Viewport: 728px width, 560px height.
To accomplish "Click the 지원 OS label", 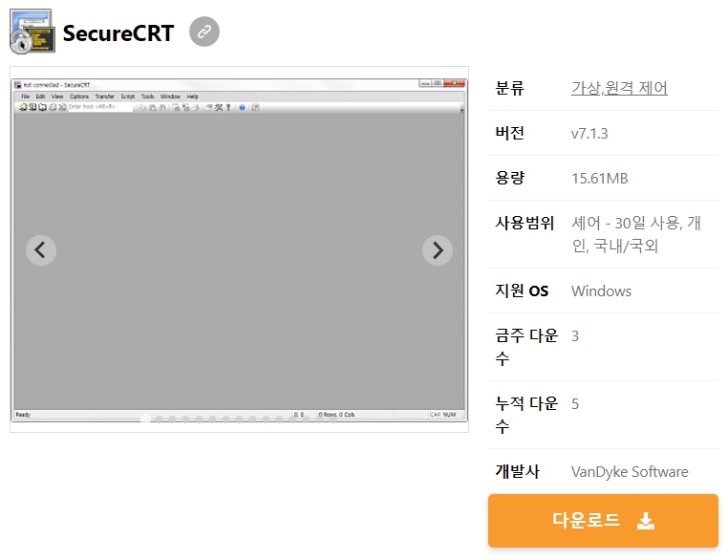I will coord(522,291).
